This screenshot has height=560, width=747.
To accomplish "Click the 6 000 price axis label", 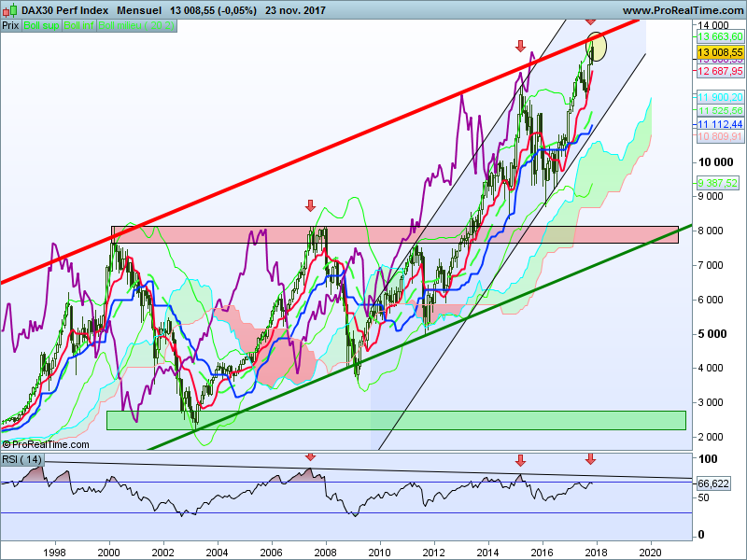I will coord(711,300).
